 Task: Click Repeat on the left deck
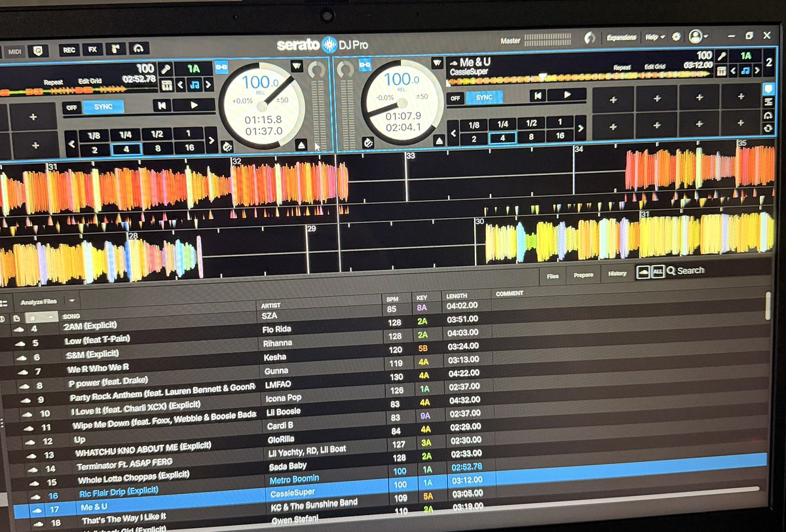53,83
